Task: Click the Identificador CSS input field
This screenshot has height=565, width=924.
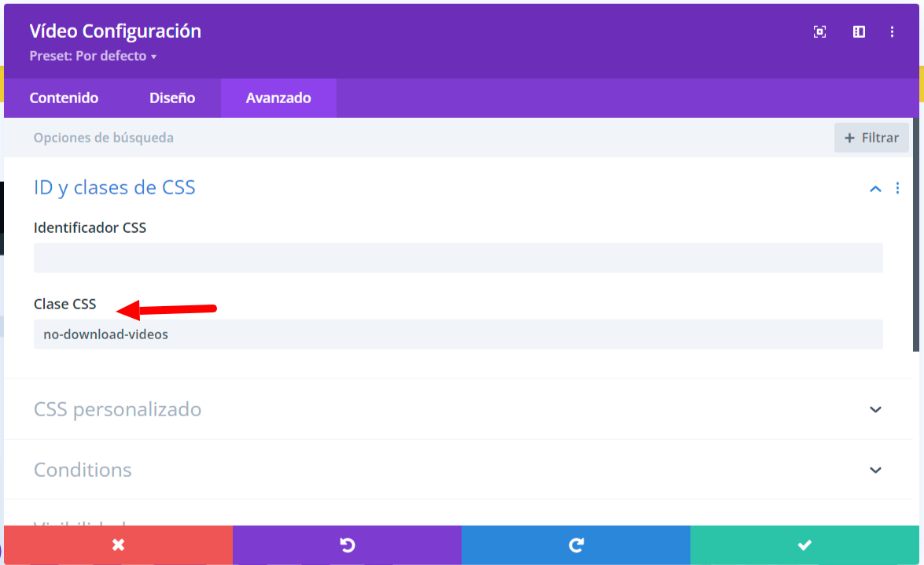Action: 458,258
